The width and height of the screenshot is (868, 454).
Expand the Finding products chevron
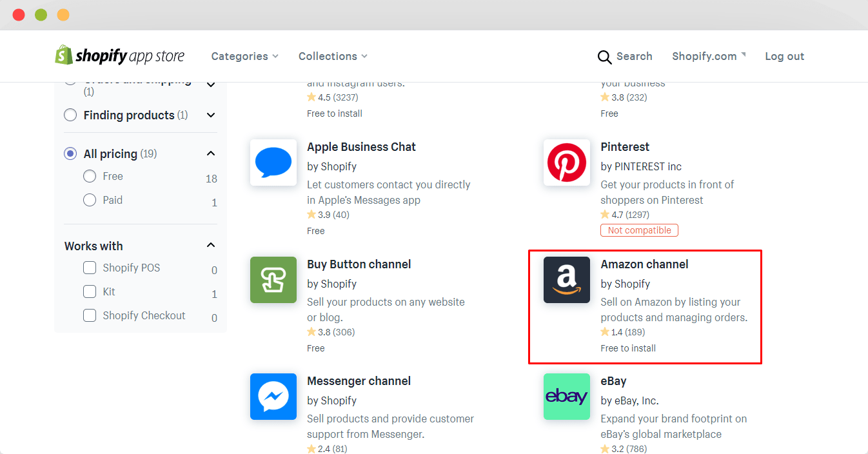click(211, 115)
